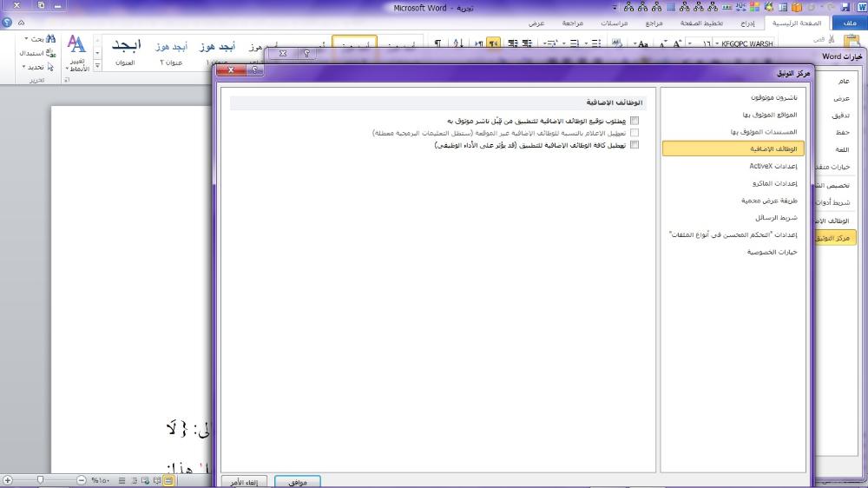Switch to Review (مراجعة) tab
The image size is (868, 488).
(572, 23)
